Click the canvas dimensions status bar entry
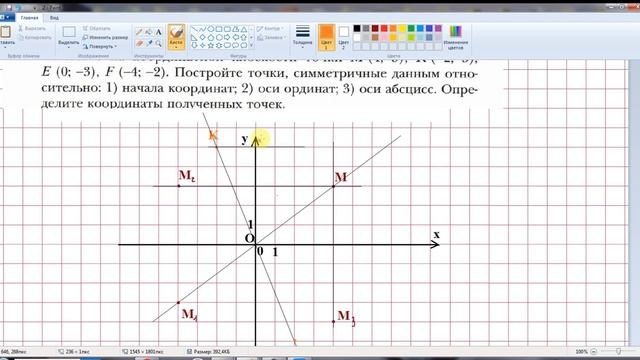 point(144,351)
